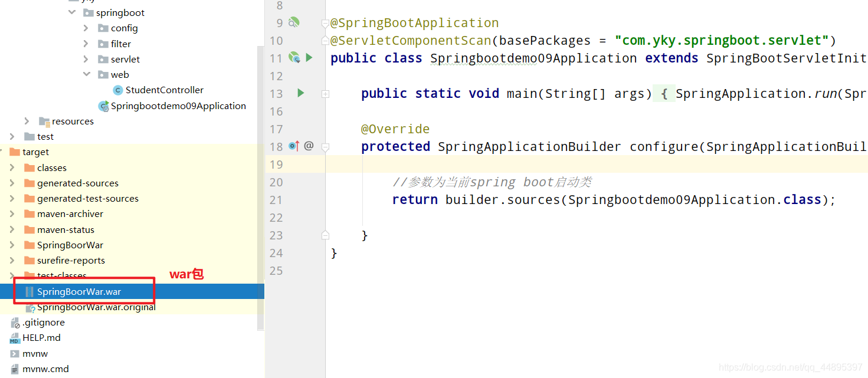Click the test folder icon
Screen dimensions: 868x378
pos(30,136)
